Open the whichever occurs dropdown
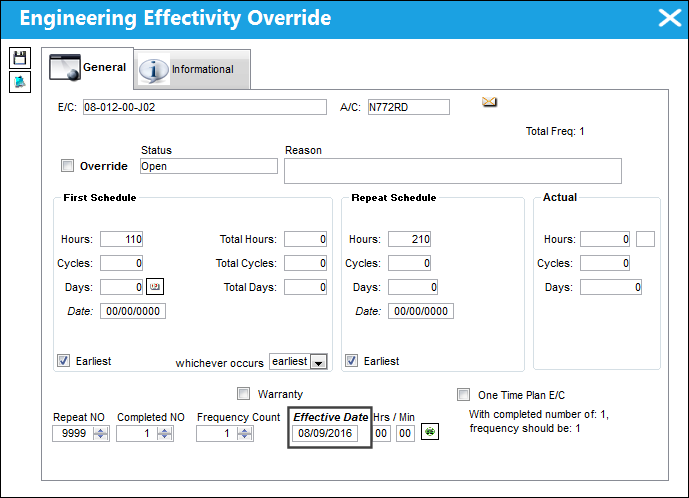The height and width of the screenshot is (498, 689). (319, 362)
